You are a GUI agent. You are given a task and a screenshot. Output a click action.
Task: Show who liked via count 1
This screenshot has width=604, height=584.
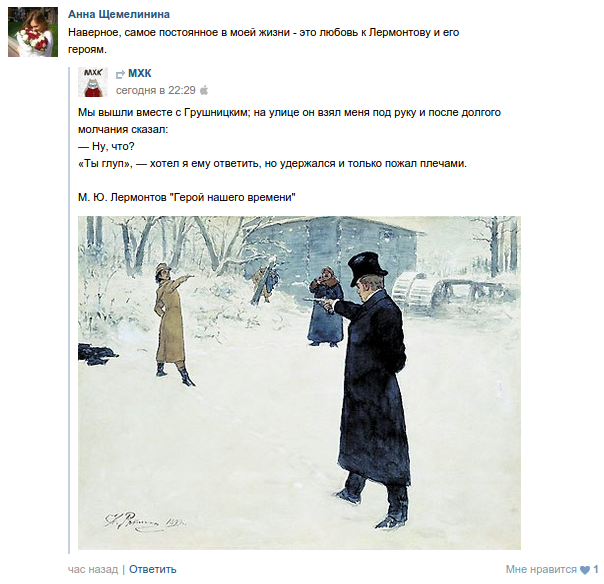tap(596, 569)
